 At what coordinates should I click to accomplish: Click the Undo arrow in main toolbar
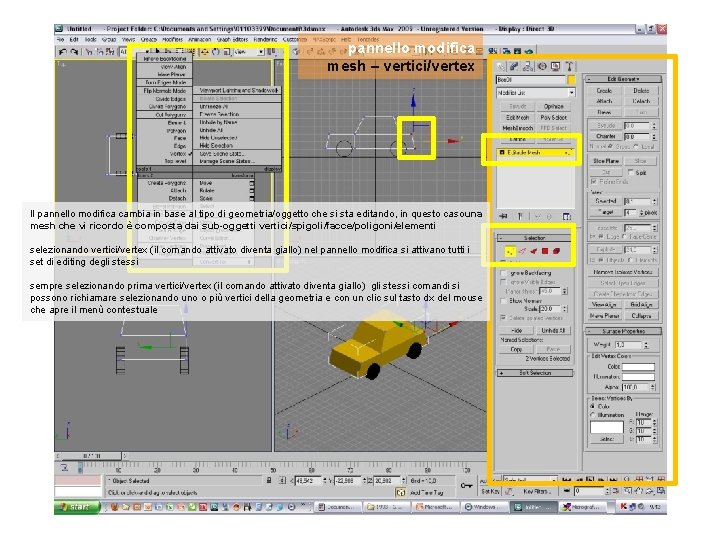(63, 52)
